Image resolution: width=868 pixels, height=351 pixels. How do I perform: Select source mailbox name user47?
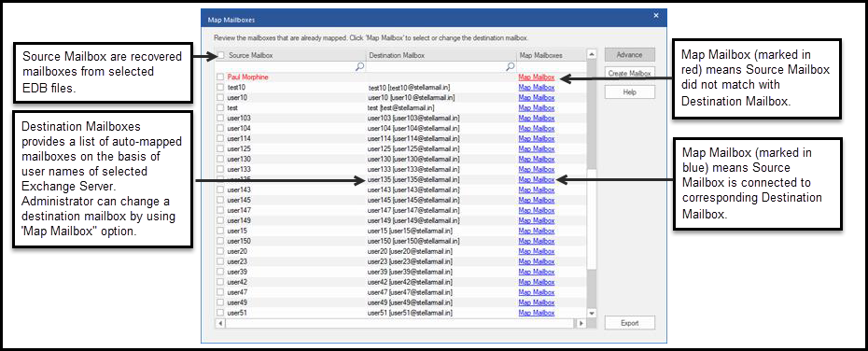pos(237,292)
